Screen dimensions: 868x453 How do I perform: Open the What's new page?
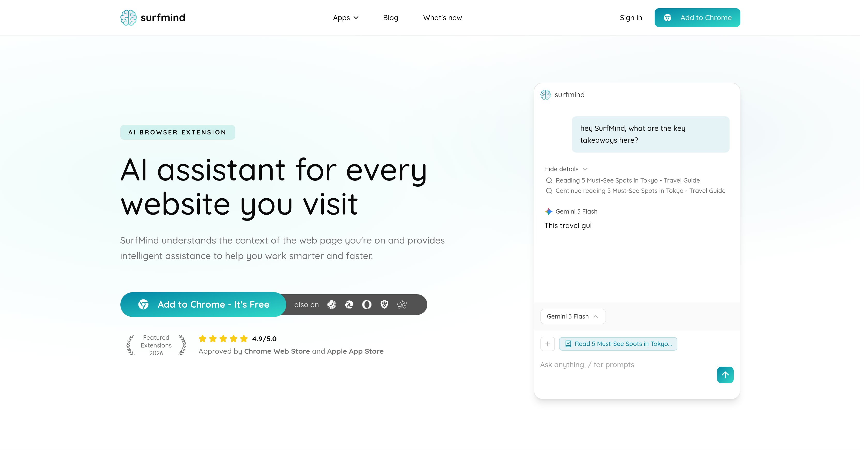click(442, 18)
